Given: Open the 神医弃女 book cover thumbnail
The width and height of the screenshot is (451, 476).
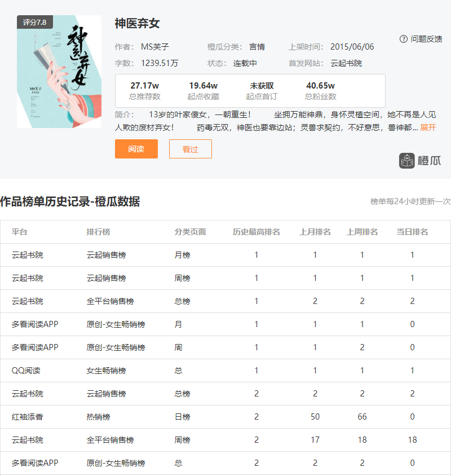Looking at the screenshot, I should click(x=59, y=72).
